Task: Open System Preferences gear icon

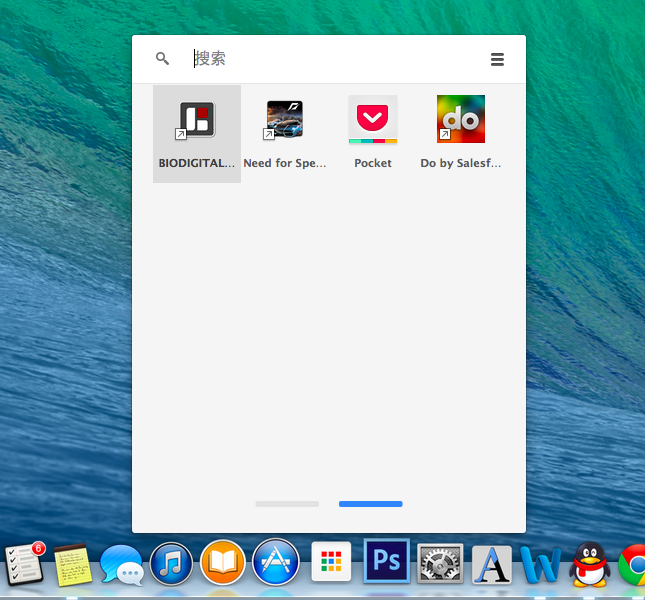Action: coord(440,563)
